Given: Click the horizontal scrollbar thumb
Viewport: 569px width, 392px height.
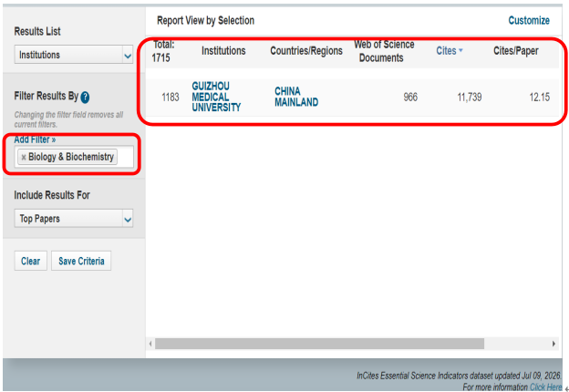Looking at the screenshot, I should point(319,344).
